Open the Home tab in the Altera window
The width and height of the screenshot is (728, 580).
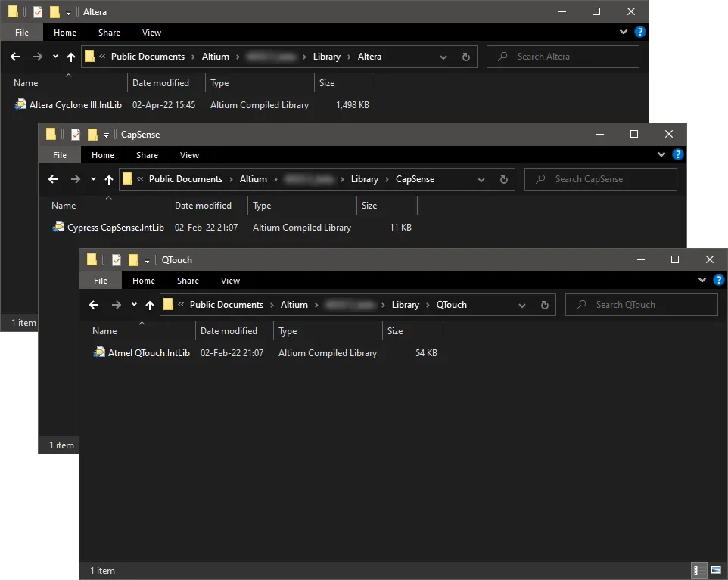coord(65,33)
